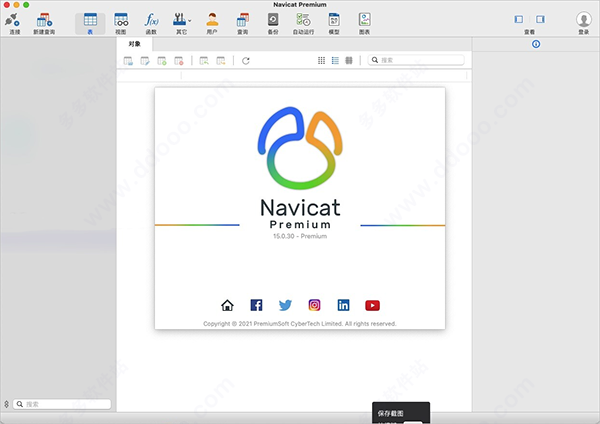Open the Connection (连接) toolbar icon
This screenshot has width=600, height=424.
point(12,20)
